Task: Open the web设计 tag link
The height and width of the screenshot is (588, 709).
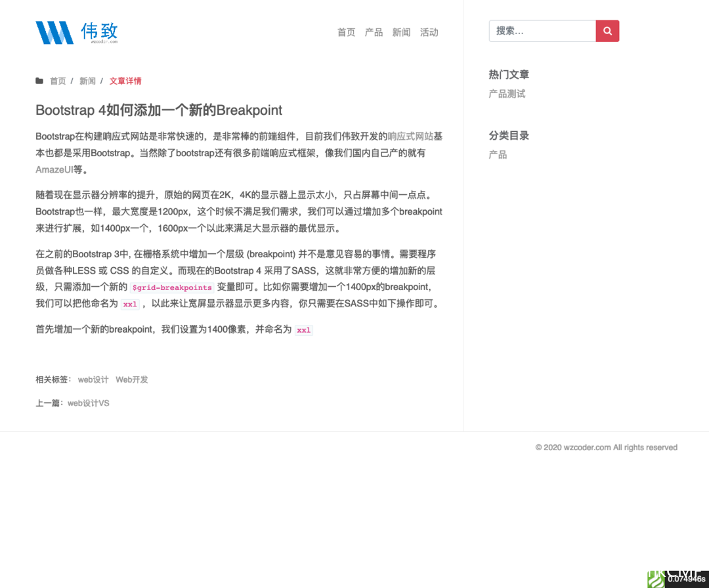Action: point(93,380)
